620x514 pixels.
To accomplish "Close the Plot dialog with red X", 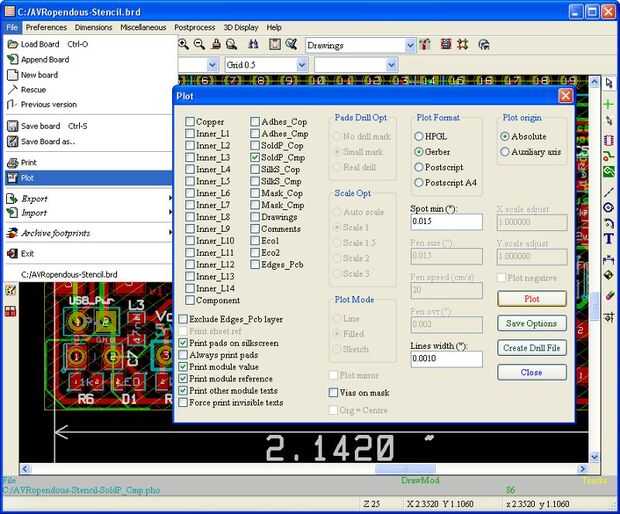I will point(565,96).
